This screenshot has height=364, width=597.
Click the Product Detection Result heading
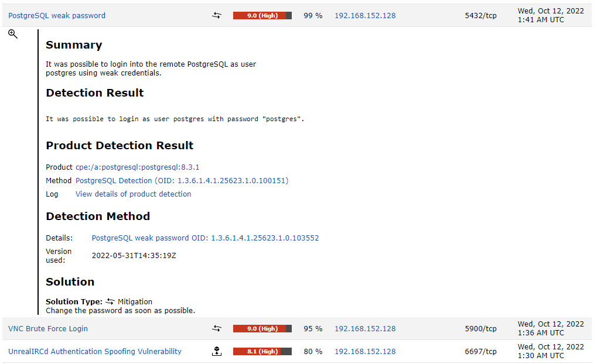[x=120, y=145]
